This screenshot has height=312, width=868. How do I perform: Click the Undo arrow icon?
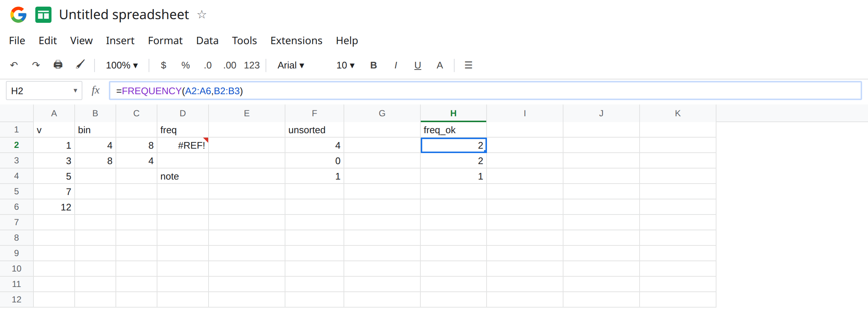pos(14,65)
